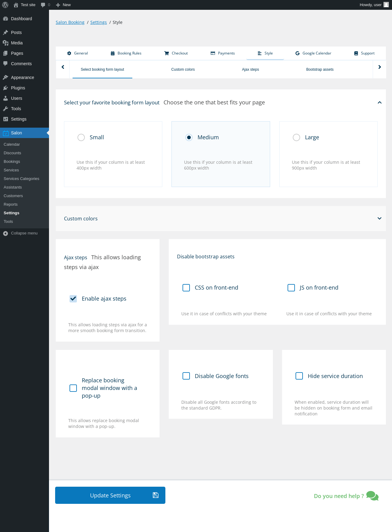Jump to Custom colors sub-tab
The image size is (392, 532).
(x=183, y=69)
